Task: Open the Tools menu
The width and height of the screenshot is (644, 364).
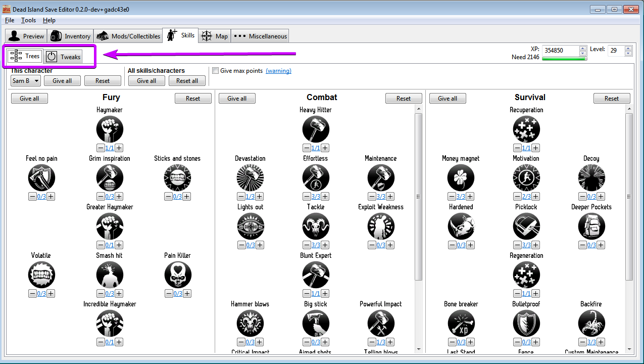Action: click(29, 20)
